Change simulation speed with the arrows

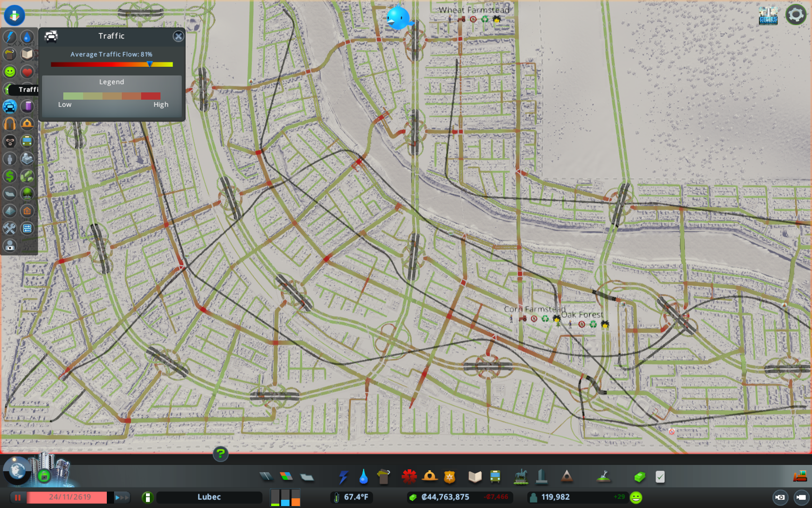pyautogui.click(x=121, y=497)
